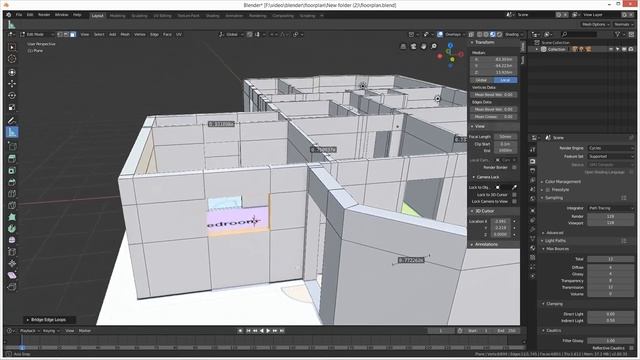Switch to wireframe shading mode
This screenshot has width=640, height=360.
480,35
